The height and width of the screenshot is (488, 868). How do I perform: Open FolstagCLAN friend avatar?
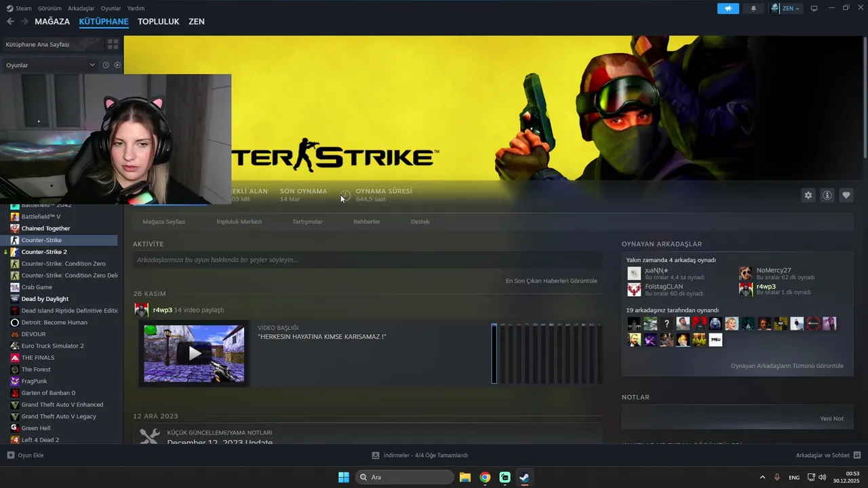click(634, 289)
